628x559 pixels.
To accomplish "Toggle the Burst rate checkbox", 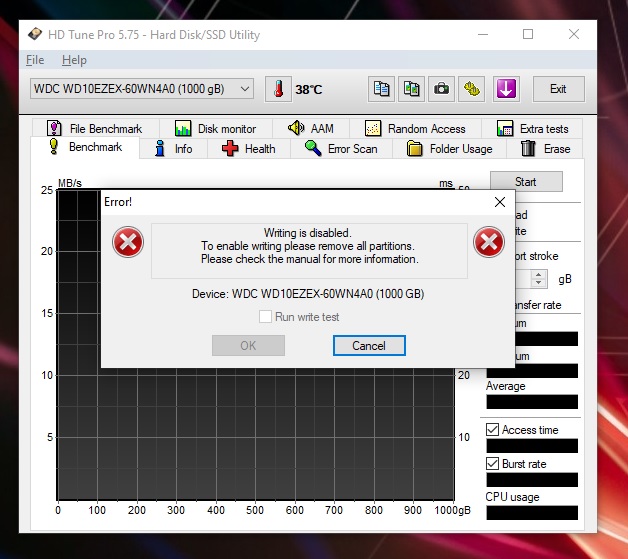I will point(492,464).
